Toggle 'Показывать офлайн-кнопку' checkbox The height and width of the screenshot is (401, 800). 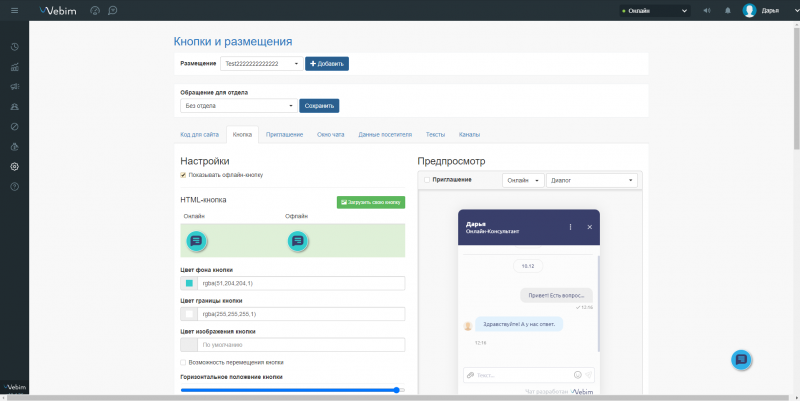[183, 175]
